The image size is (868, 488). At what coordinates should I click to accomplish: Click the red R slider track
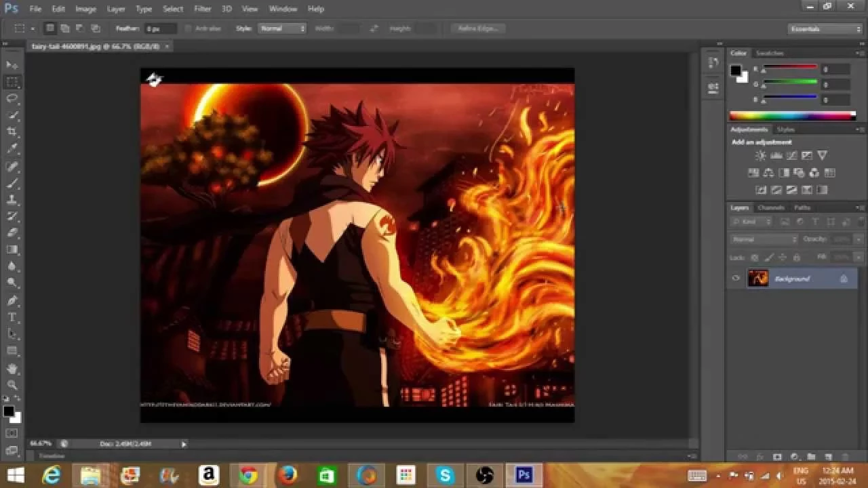[790, 68]
